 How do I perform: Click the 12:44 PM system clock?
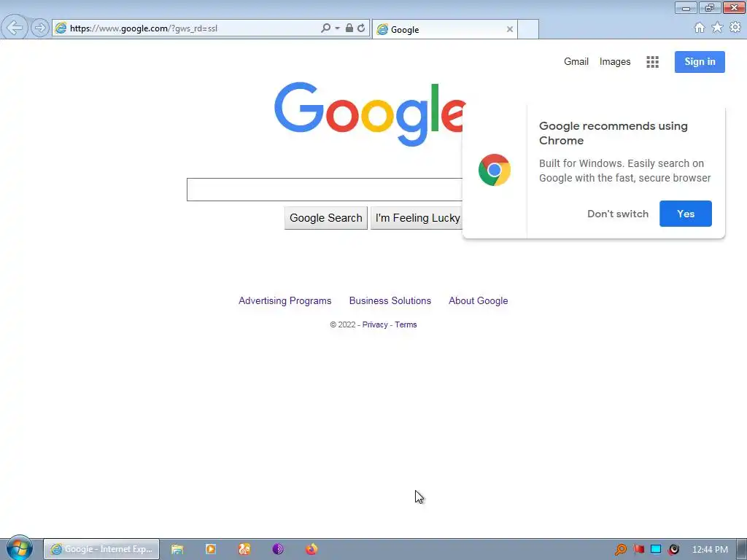pos(710,550)
